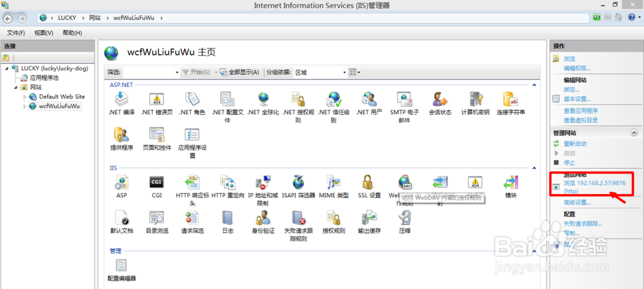
Task: Select 应用程序池 in the connections tree
Action: coord(44,78)
